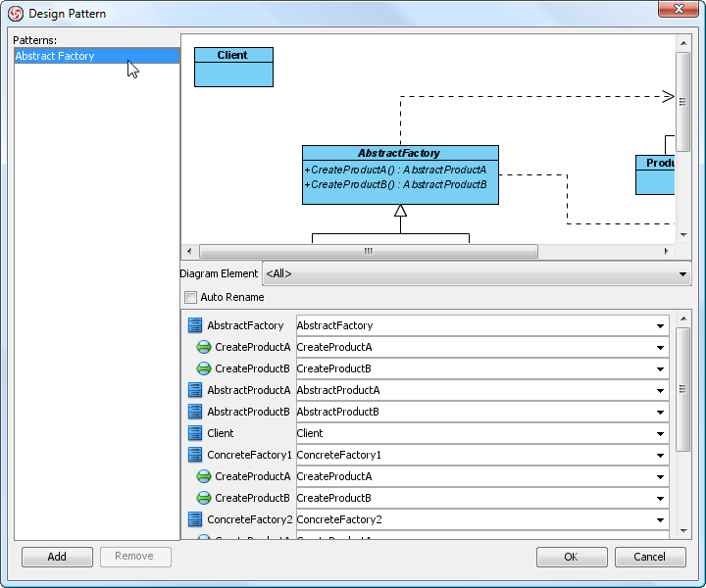Viewport: 706px width, 588px height.
Task: Click the Cancel button
Action: 650,557
